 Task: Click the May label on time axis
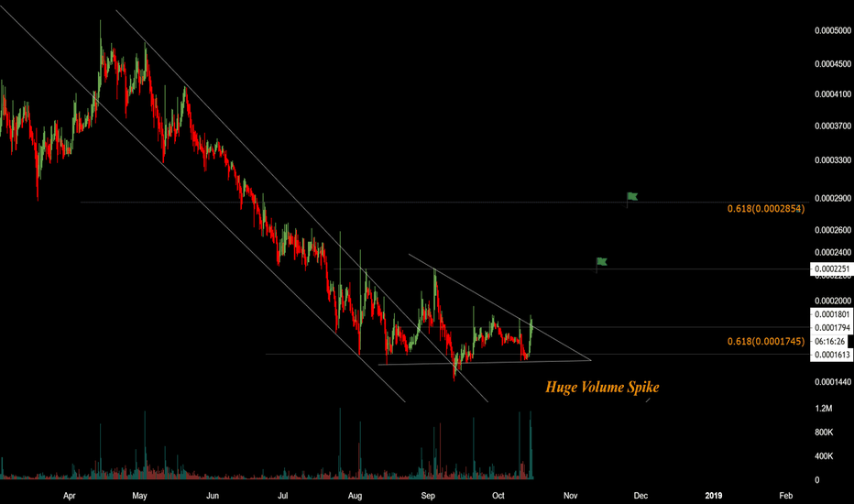(x=139, y=496)
